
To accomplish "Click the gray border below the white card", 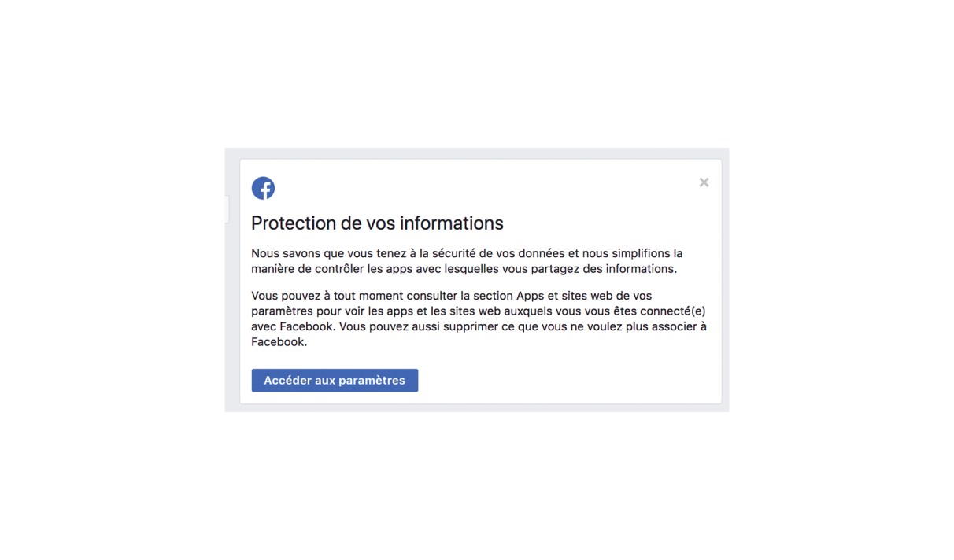I will click(x=477, y=408).
